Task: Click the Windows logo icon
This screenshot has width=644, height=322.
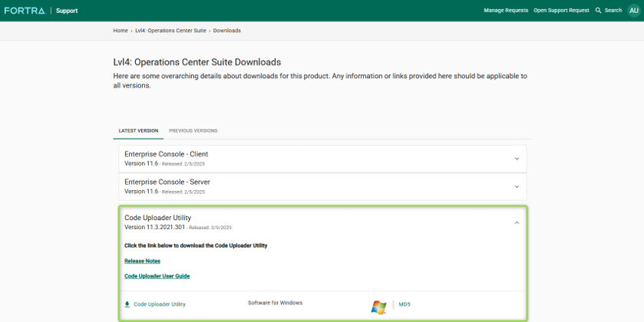Action: 378,307
